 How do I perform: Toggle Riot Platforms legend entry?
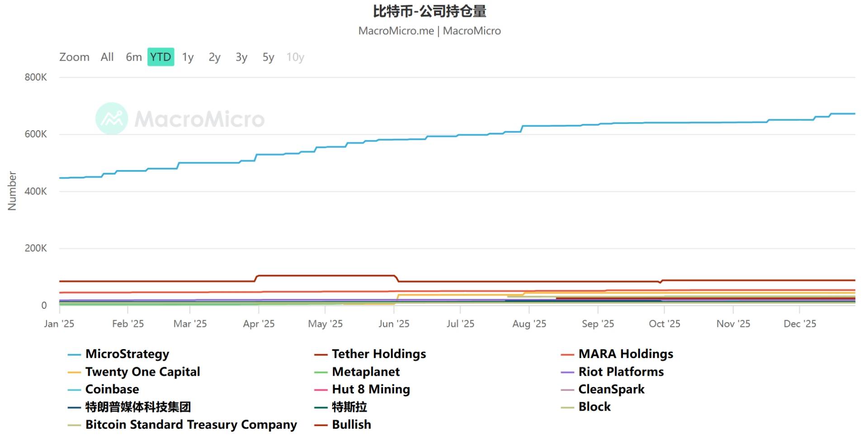point(621,372)
